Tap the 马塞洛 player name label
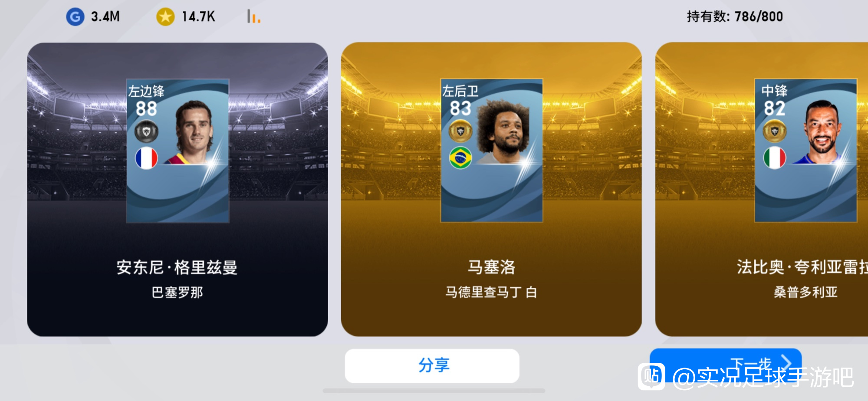Image resolution: width=868 pixels, height=401 pixels. point(491,267)
